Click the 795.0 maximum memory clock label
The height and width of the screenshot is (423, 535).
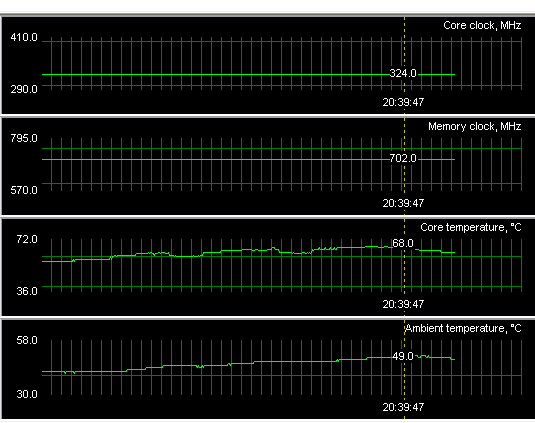point(24,138)
